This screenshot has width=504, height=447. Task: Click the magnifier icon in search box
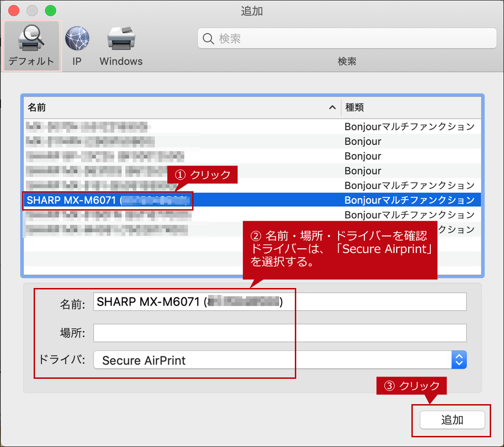[x=208, y=39]
